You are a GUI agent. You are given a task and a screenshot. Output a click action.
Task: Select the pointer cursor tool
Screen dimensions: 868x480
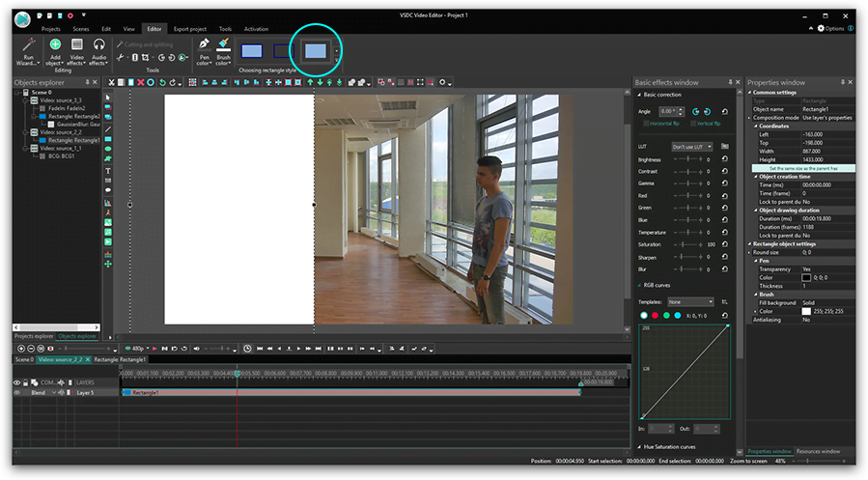pos(108,98)
